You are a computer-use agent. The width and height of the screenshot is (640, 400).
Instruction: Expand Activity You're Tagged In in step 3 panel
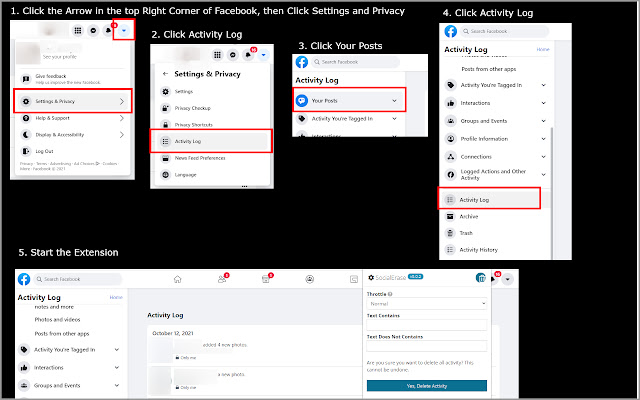click(x=394, y=119)
